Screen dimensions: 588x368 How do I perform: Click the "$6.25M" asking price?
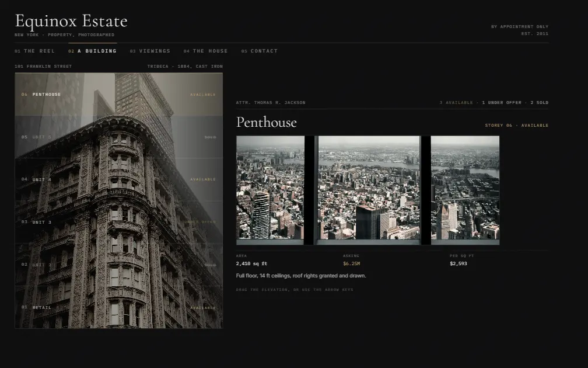point(351,263)
